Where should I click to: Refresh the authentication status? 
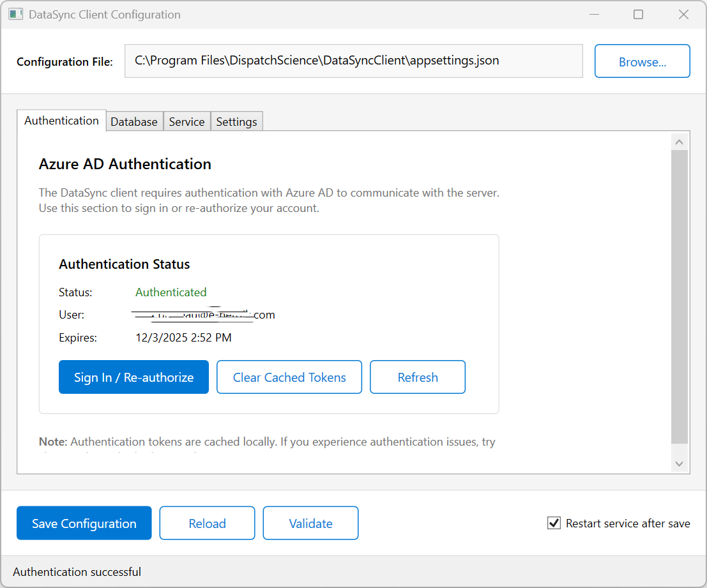pos(417,377)
